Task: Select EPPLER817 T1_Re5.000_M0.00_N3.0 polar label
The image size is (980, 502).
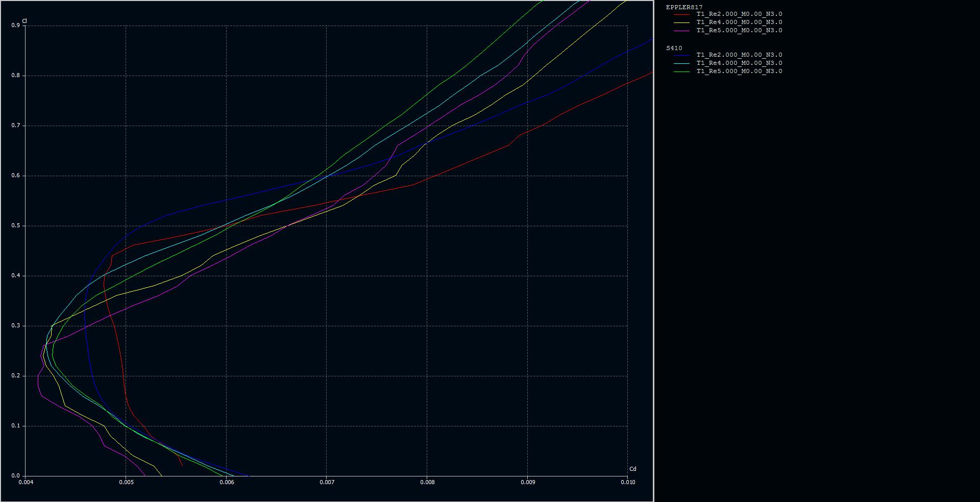Action: [x=739, y=31]
